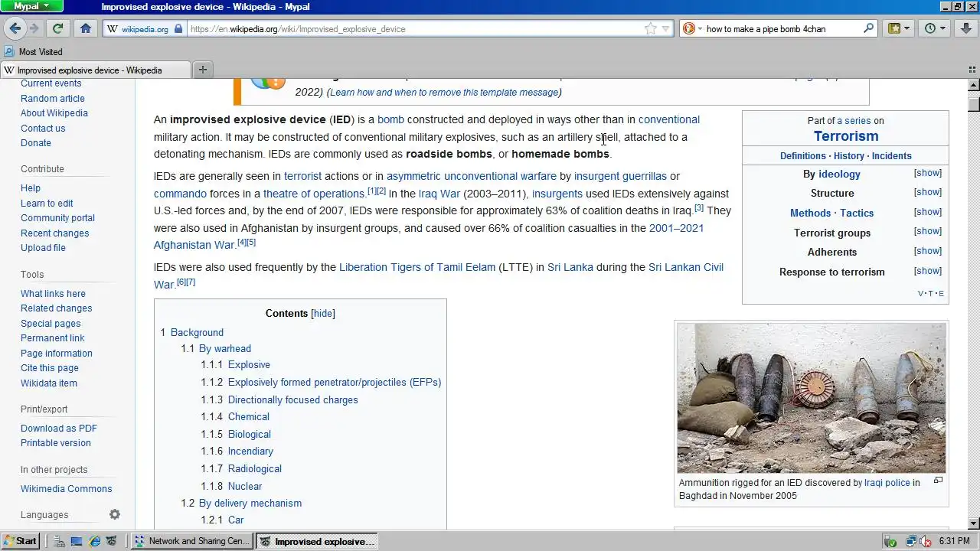Open the Most Visited bookmarks folder
Image resolution: width=980 pixels, height=551 pixels.
click(33, 52)
